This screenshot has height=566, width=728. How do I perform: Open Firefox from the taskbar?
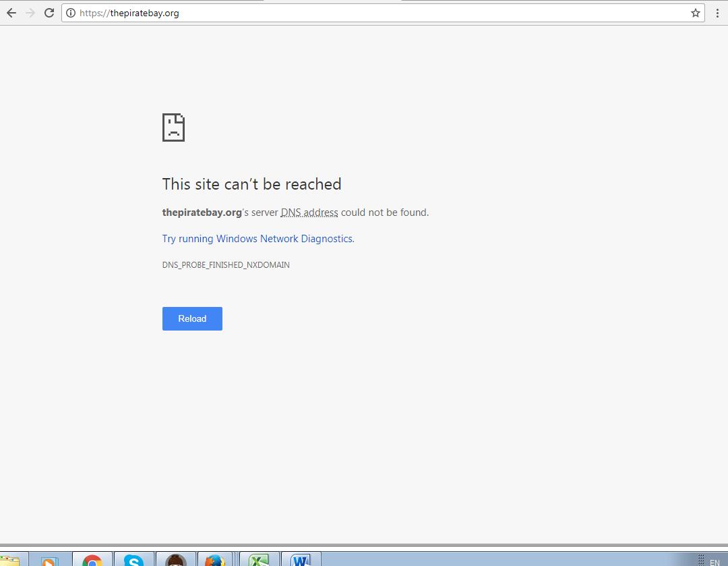[x=215, y=559]
